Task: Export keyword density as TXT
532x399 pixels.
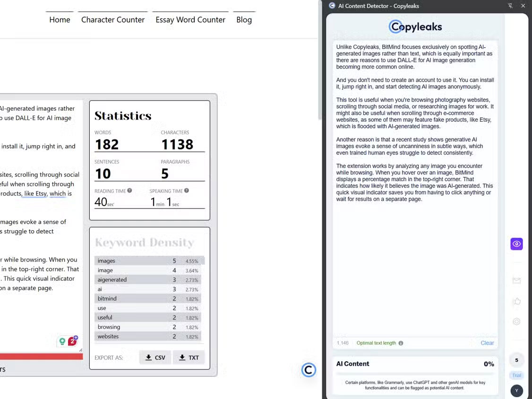Action: (189, 357)
